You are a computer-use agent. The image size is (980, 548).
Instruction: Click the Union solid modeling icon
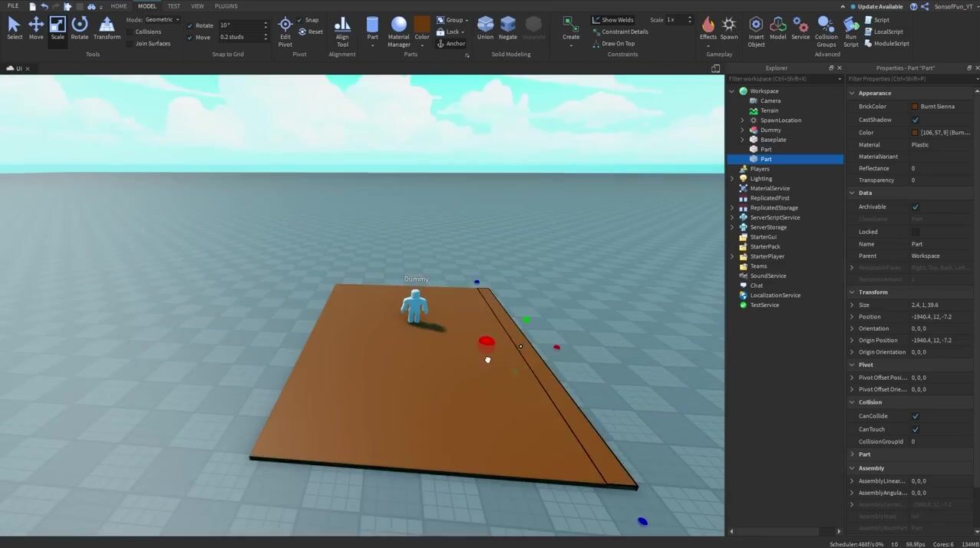point(485,28)
